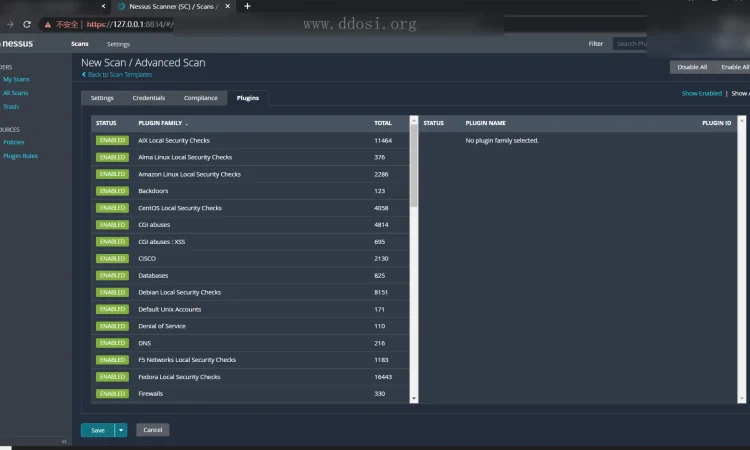Click the Plugin Name column header
Image resolution: width=750 pixels, height=450 pixels.
point(485,123)
